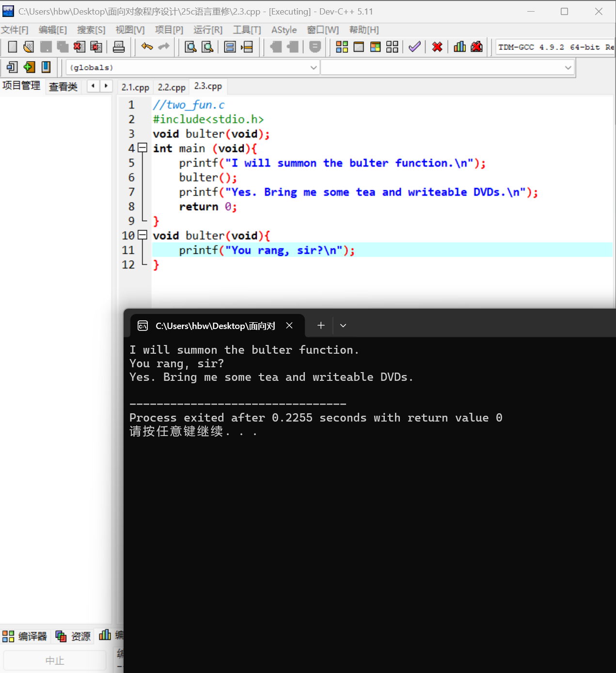Add a new console tab with plus button
This screenshot has width=616, height=673.
(x=321, y=326)
